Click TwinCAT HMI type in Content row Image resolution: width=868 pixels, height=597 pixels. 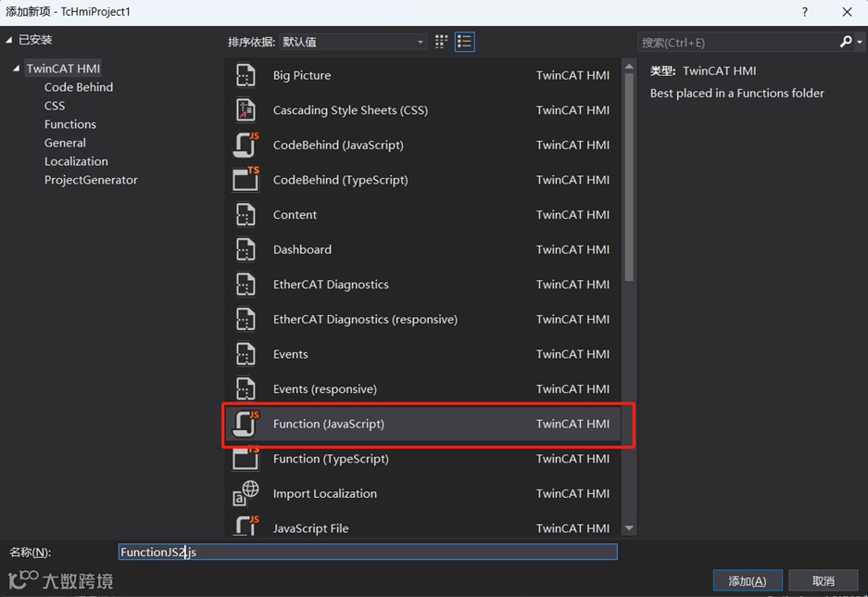point(572,215)
